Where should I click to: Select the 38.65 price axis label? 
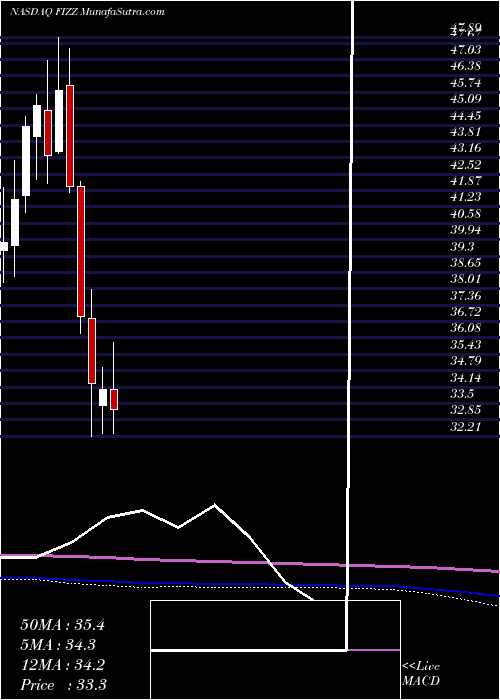point(465,263)
